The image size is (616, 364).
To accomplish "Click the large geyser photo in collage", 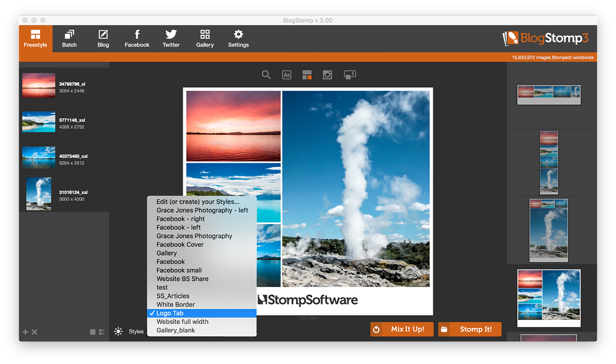I will (356, 189).
